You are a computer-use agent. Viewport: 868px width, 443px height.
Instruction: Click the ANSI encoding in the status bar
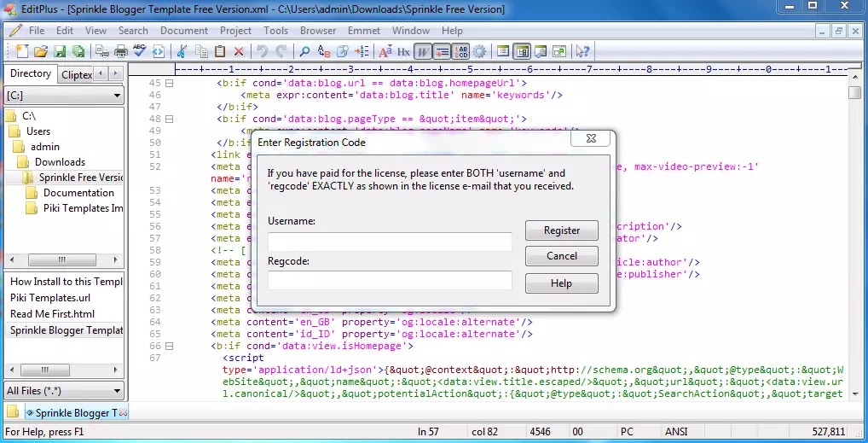676,432
